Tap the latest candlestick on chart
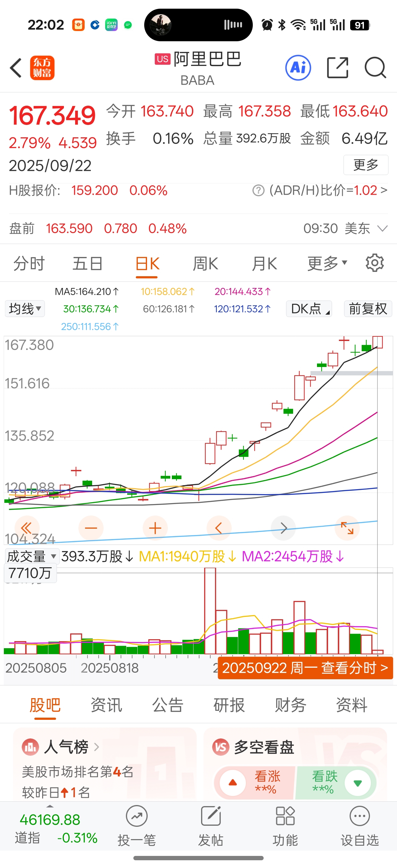 tap(377, 342)
